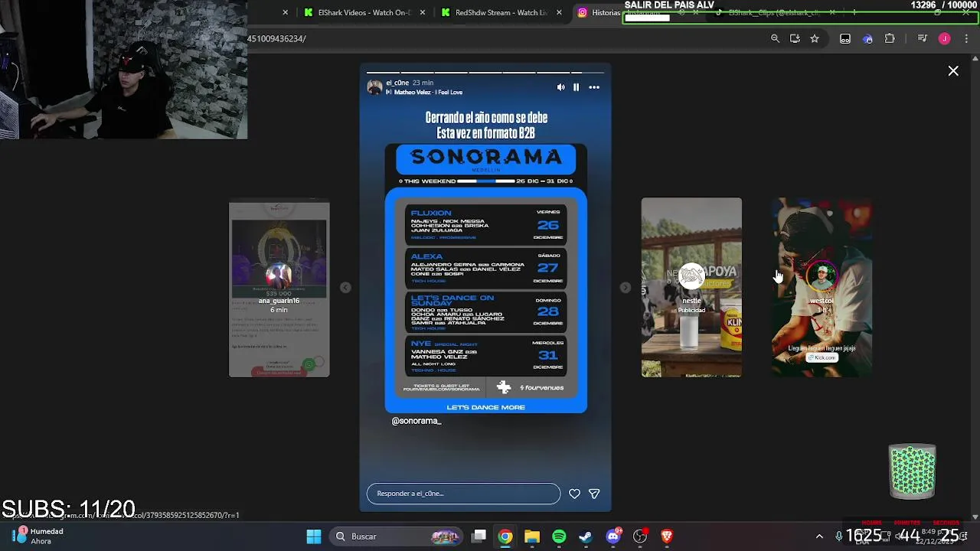Close the ElShark Videos tab

pyautogui.click(x=423, y=12)
